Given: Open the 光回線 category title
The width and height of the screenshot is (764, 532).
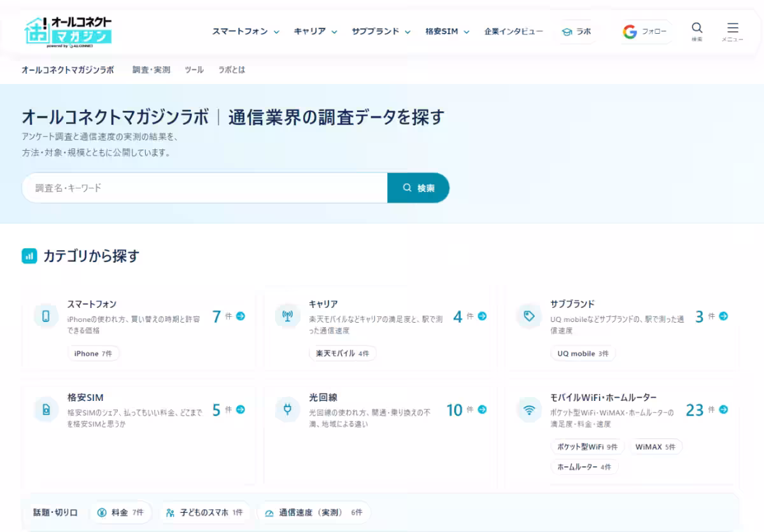Looking at the screenshot, I should [x=323, y=398].
